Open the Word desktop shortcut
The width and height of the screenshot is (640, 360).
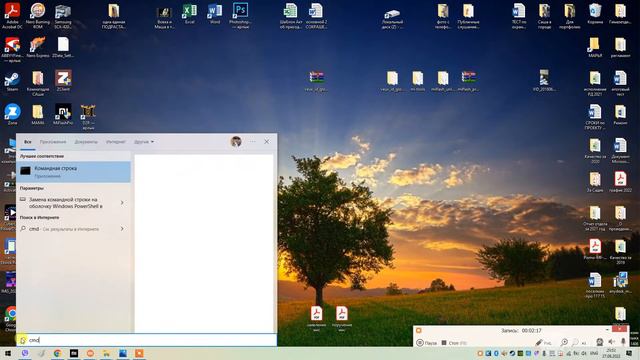coord(215,14)
